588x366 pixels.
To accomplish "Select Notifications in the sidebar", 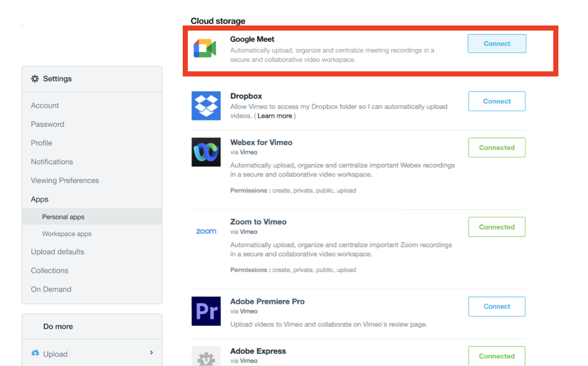I will coord(52,162).
